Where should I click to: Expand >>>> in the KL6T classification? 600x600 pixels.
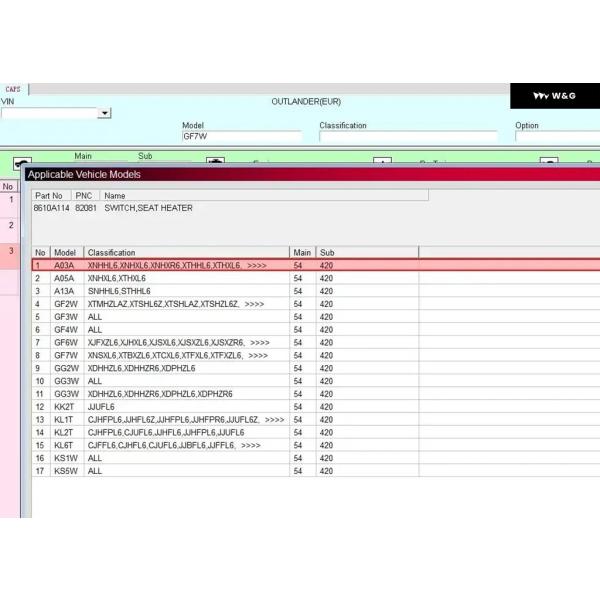[x=251, y=445]
